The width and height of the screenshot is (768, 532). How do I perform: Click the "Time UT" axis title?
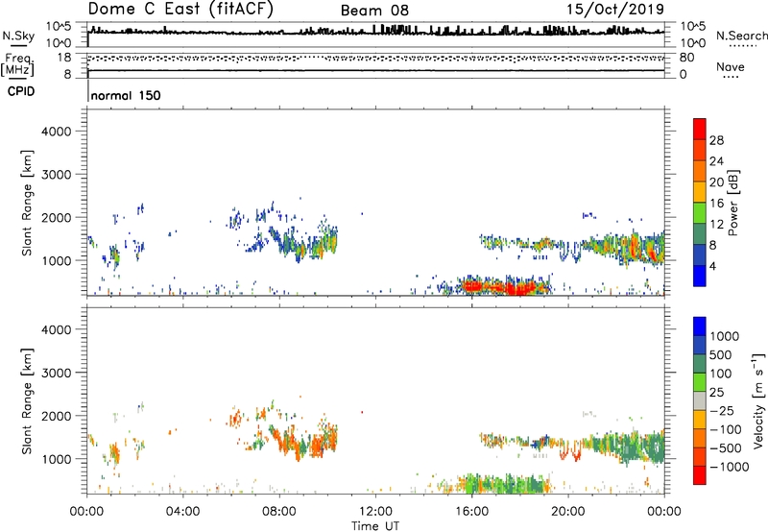point(375,526)
